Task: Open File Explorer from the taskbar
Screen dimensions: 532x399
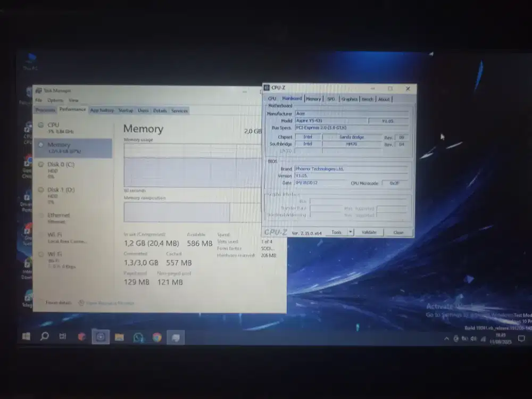Action: tap(119, 337)
